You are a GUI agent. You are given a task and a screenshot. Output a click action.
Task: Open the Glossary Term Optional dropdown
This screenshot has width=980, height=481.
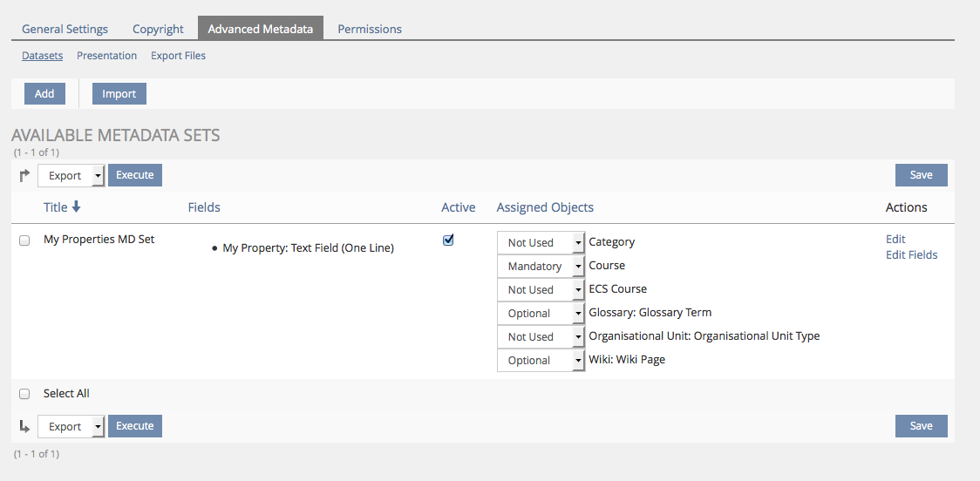point(541,313)
